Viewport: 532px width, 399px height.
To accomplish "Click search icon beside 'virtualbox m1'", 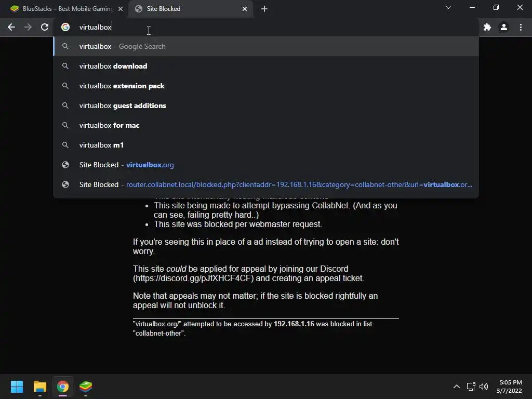I will [65, 145].
